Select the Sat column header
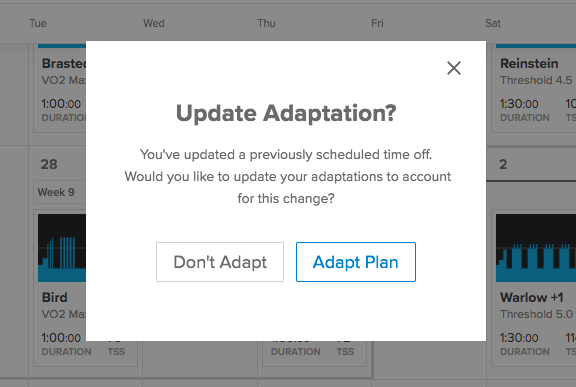This screenshot has height=387, width=576. 493,23
